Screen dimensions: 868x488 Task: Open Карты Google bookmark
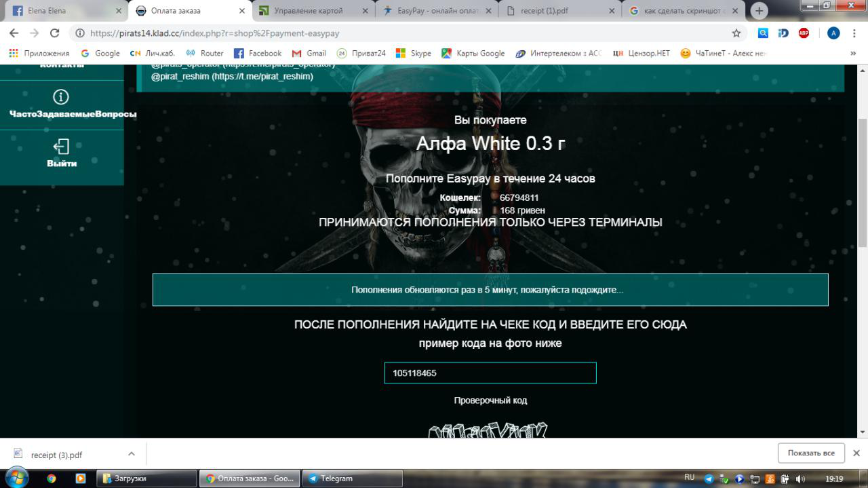pos(473,53)
